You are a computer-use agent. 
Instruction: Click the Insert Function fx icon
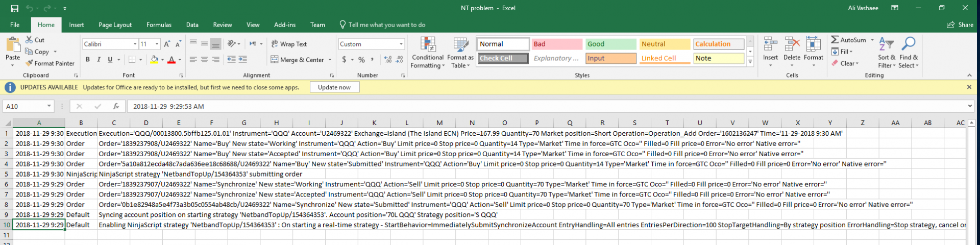pos(116,106)
